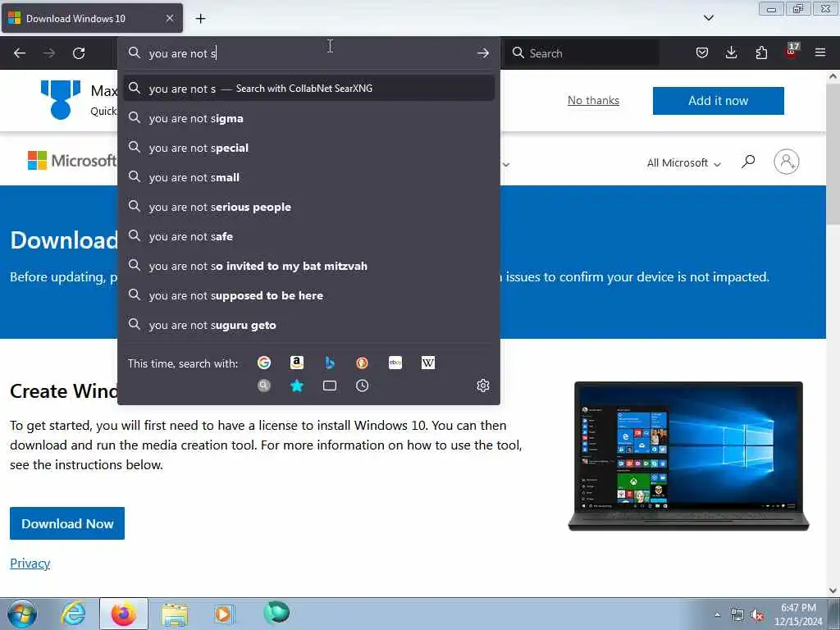Reload the current page

coord(79,53)
